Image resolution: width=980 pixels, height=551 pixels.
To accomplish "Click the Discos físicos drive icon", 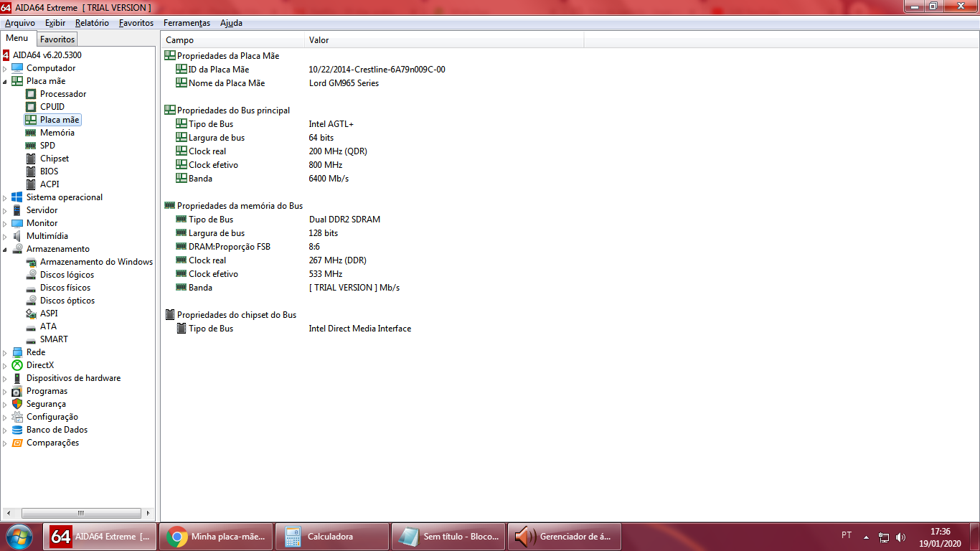I will (31, 288).
